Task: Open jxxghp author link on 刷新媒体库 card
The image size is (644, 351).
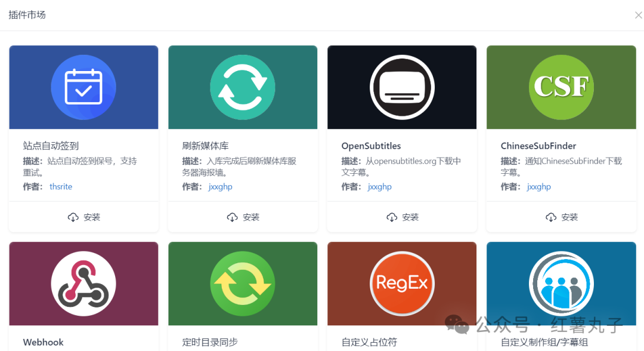Action: click(x=220, y=187)
